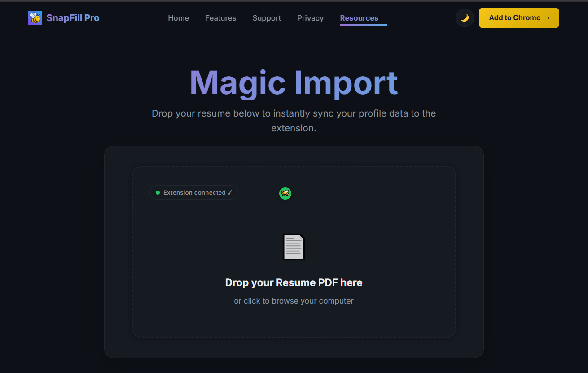Click the SnapFill Pro brand name
Viewport: 588px width, 373px height.
click(73, 18)
